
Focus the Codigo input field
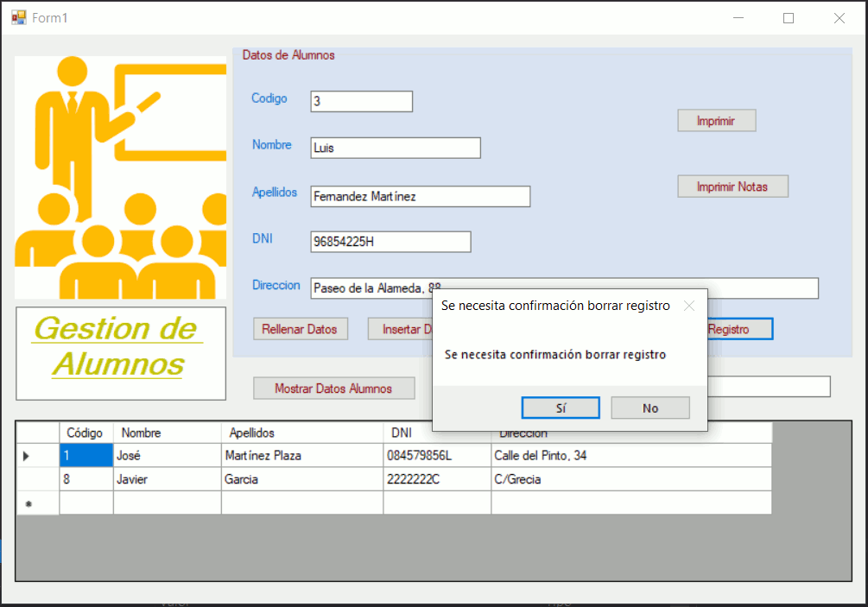click(x=362, y=101)
